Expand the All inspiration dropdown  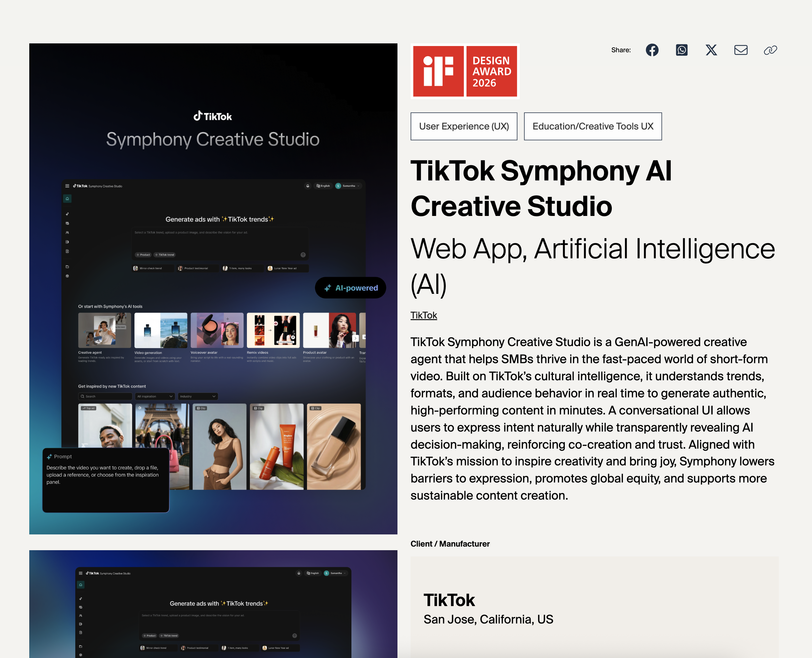tap(155, 396)
